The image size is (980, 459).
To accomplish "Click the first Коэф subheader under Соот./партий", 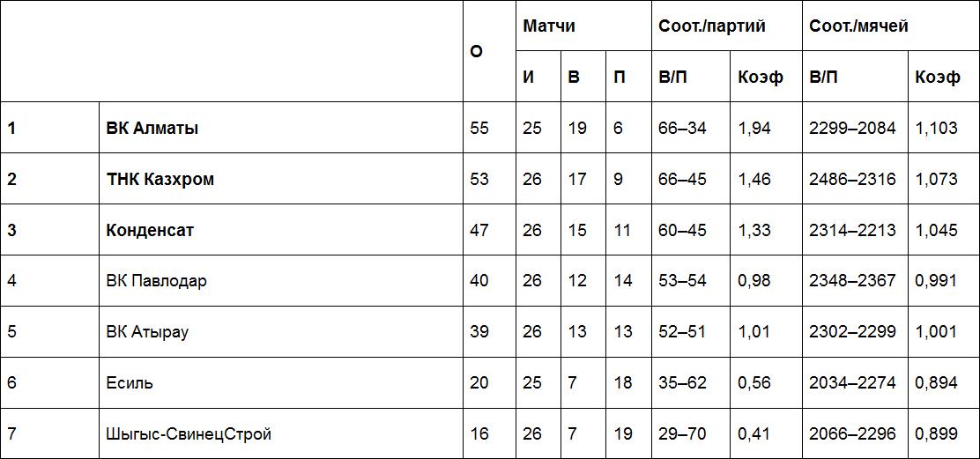I will point(761,77).
